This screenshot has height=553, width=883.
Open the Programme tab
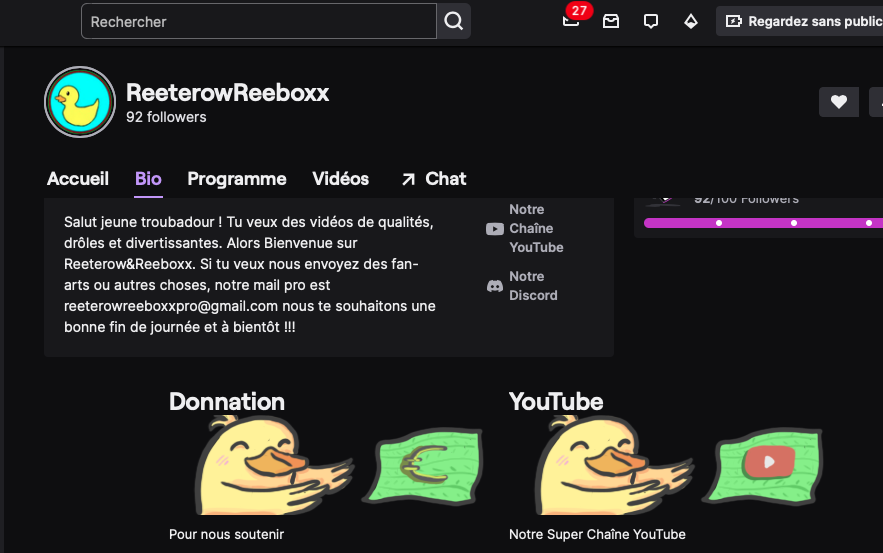click(237, 179)
